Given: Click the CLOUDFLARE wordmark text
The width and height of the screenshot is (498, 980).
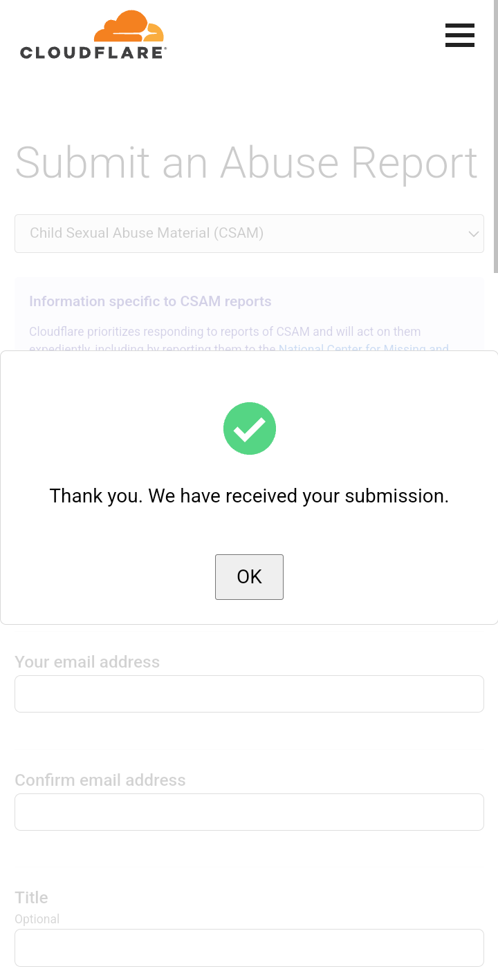Looking at the screenshot, I should (93, 53).
